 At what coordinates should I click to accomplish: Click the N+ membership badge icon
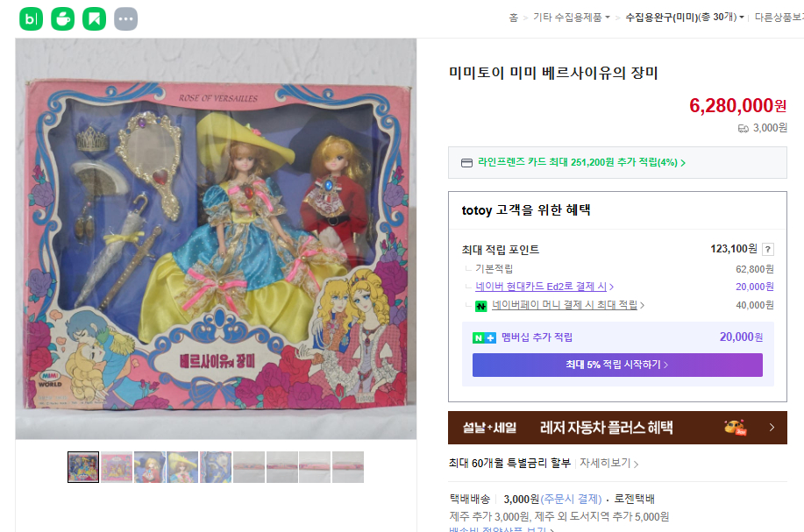[x=484, y=337]
